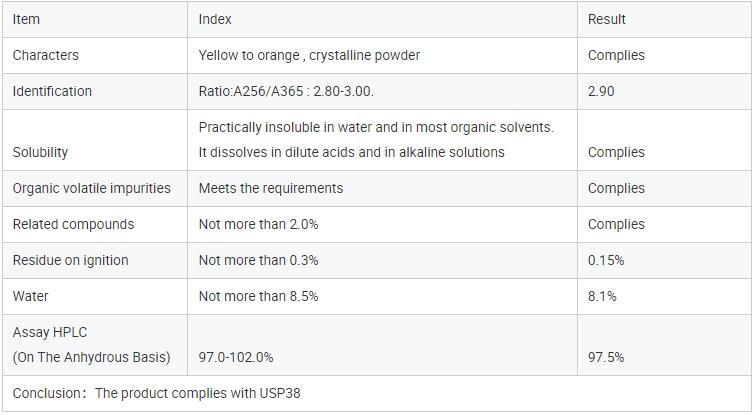
Task: Select the Identification row label
Action: point(52,91)
